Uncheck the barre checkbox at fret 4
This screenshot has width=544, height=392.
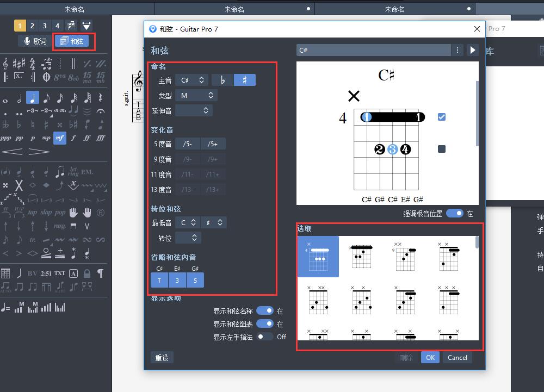pos(442,117)
